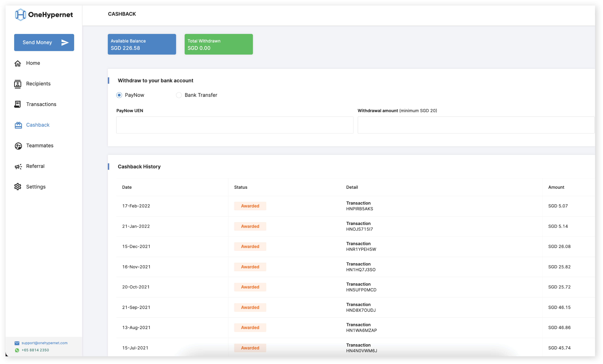The image size is (603, 364).
Task: Select the PayNow radio option
Action: coord(119,95)
